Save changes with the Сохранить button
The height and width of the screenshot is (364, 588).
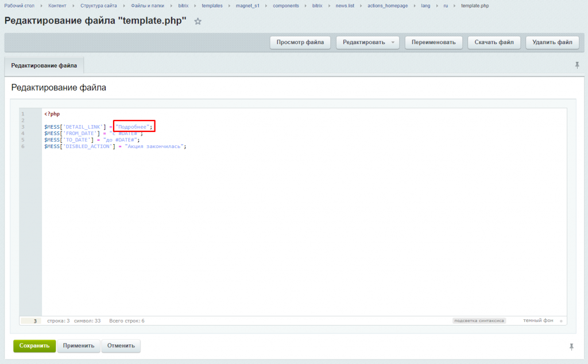34,346
